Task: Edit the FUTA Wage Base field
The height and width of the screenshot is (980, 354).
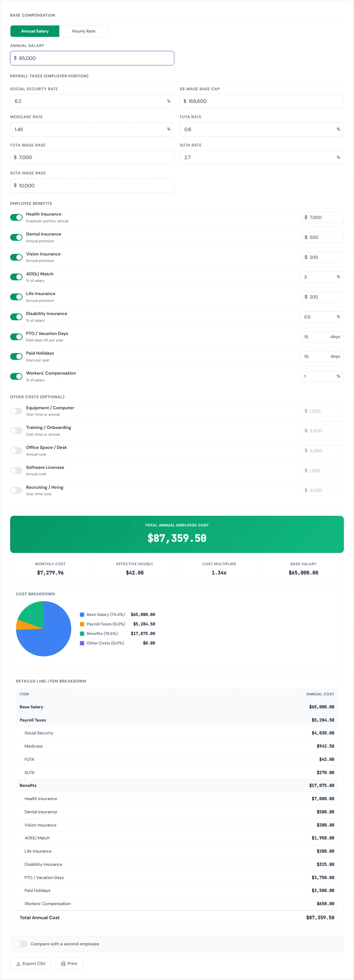Action: pyautogui.click(x=92, y=157)
